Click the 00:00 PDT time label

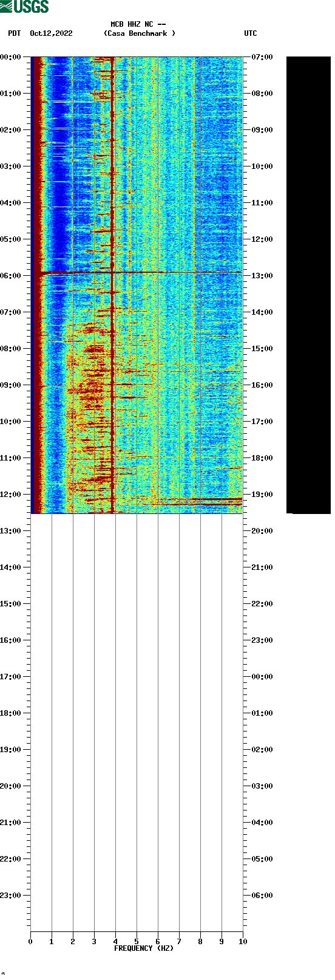(10, 57)
